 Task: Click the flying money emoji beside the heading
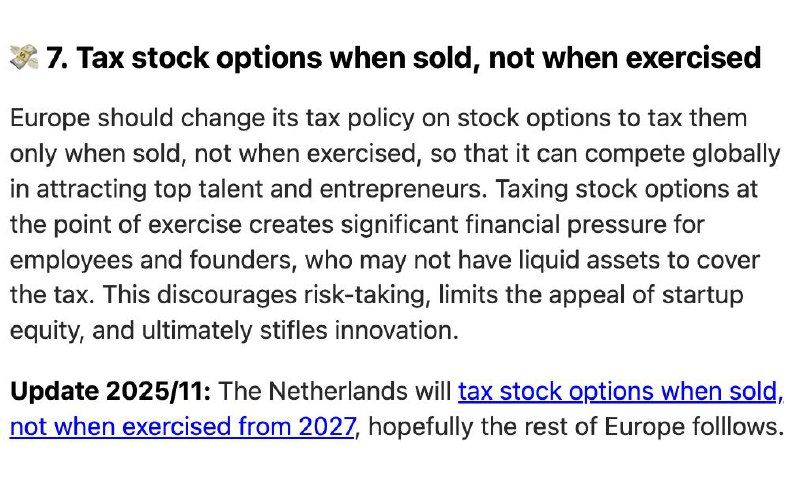tap(23, 59)
